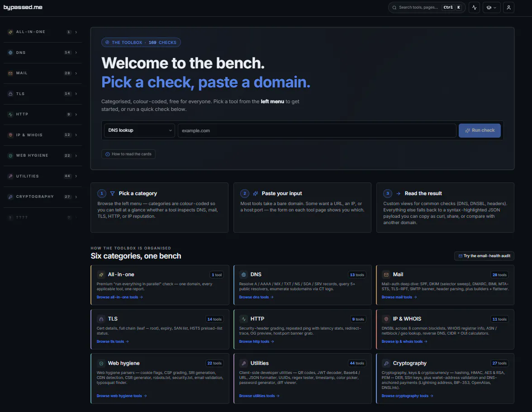Click the activity pulse icon in header
The height and width of the screenshot is (412, 532).
(474, 8)
